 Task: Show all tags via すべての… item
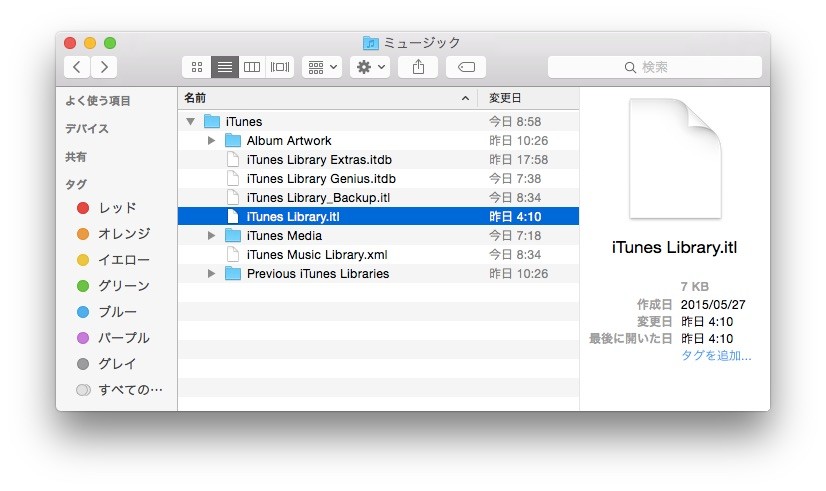click(120, 390)
